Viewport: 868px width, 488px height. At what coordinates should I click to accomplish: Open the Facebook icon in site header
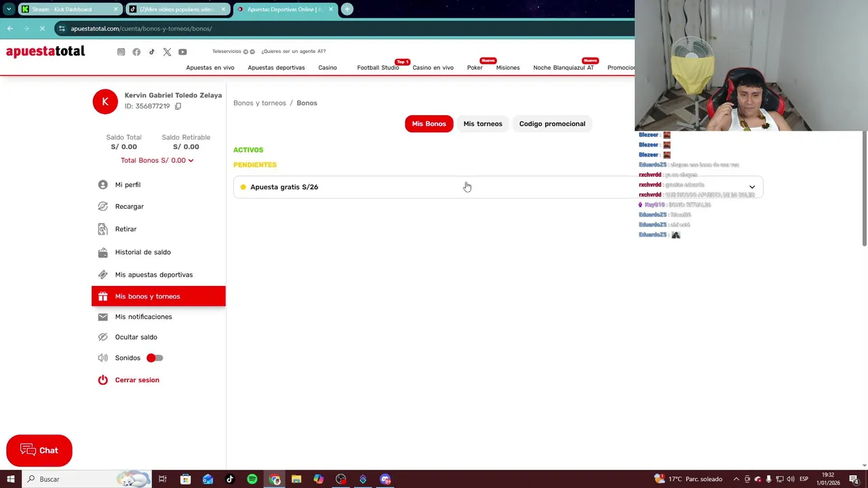pyautogui.click(x=136, y=52)
